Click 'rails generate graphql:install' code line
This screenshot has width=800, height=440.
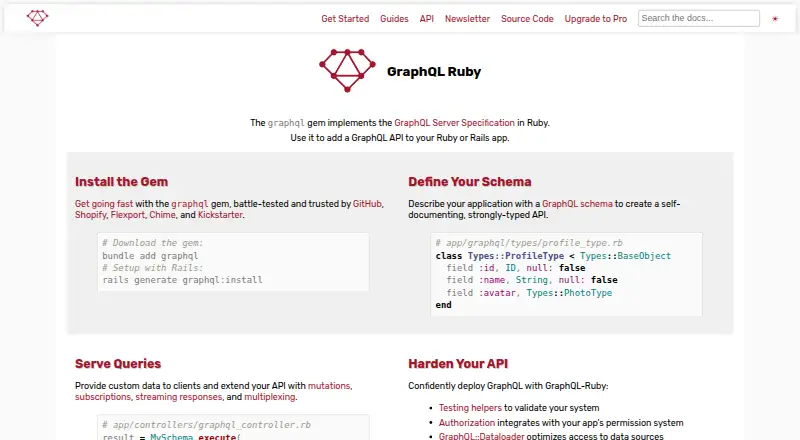pos(182,280)
